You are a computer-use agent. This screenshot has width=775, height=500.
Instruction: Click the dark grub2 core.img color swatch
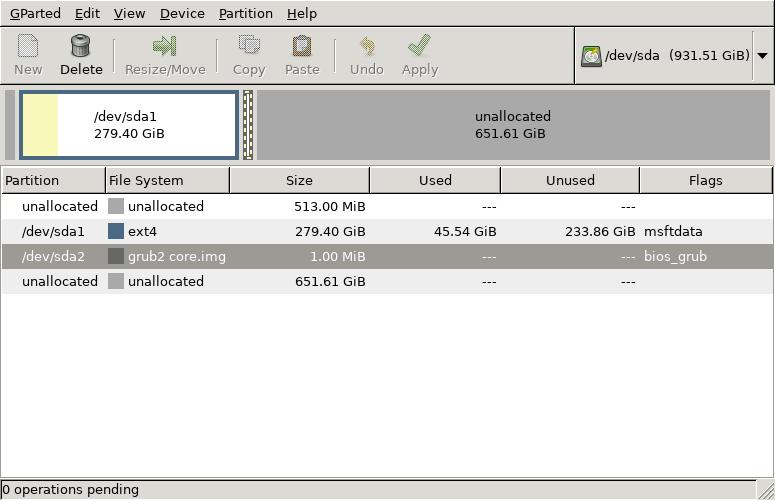coord(116,256)
